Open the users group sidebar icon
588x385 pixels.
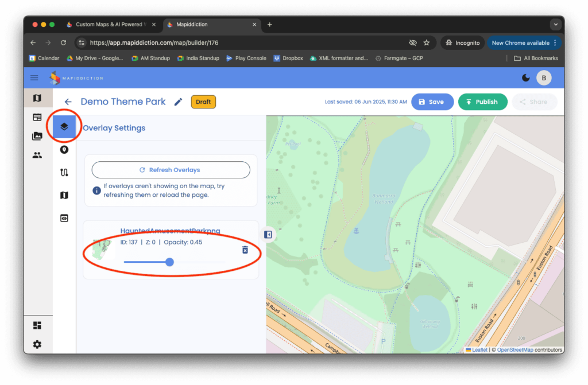pyautogui.click(x=37, y=155)
